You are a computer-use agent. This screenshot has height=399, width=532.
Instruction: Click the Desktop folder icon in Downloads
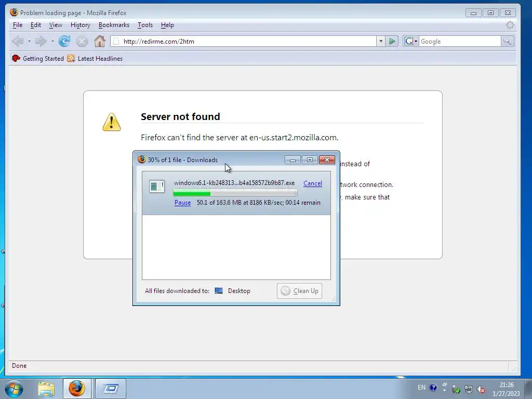219,291
